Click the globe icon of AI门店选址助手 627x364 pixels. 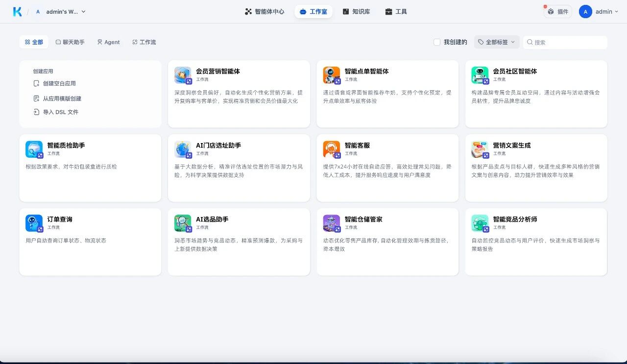point(182,148)
